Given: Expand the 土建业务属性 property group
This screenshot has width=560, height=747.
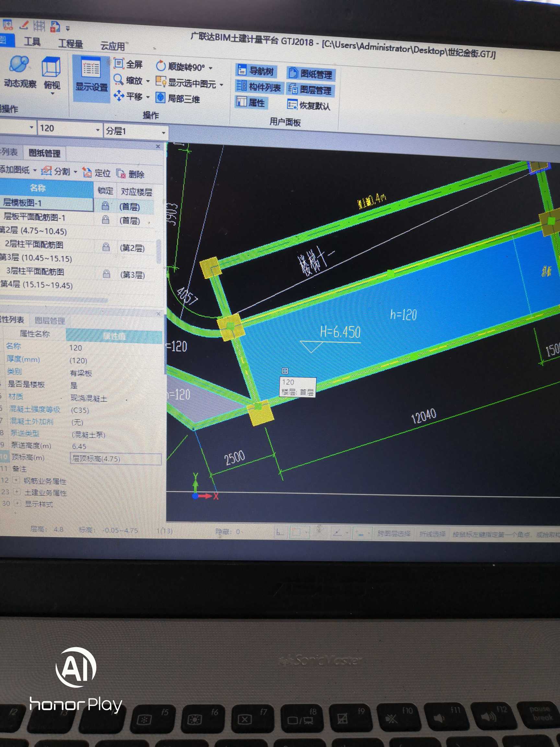Looking at the screenshot, I should point(17,492).
